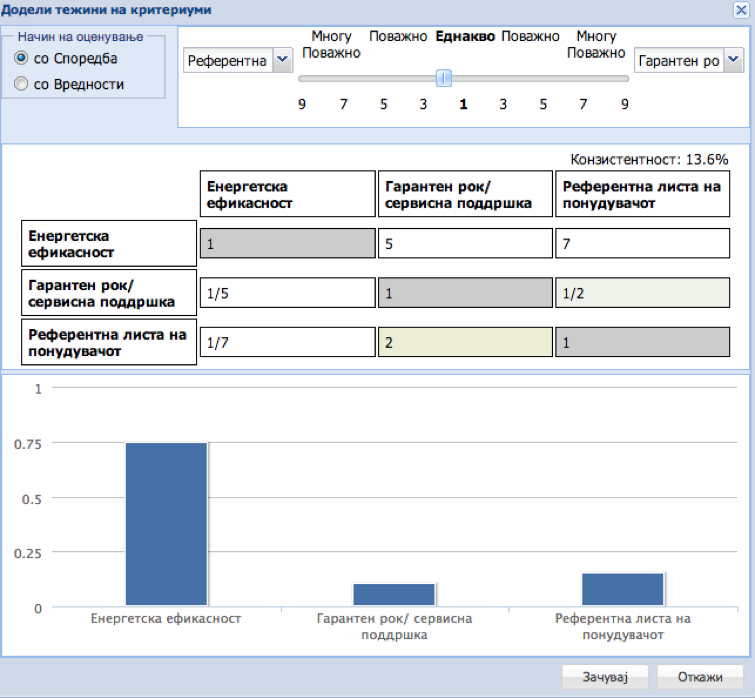
Task: Select the со Споредба radio option
Action: pos(21,58)
